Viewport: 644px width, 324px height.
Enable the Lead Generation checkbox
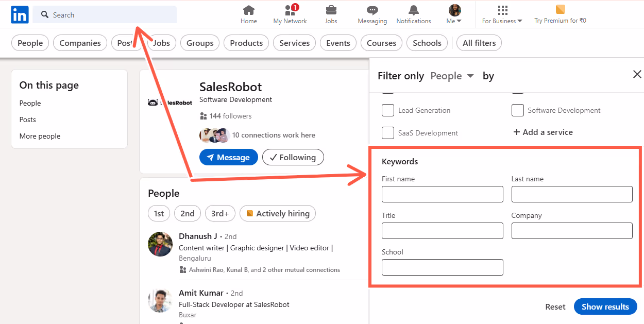[x=388, y=110]
